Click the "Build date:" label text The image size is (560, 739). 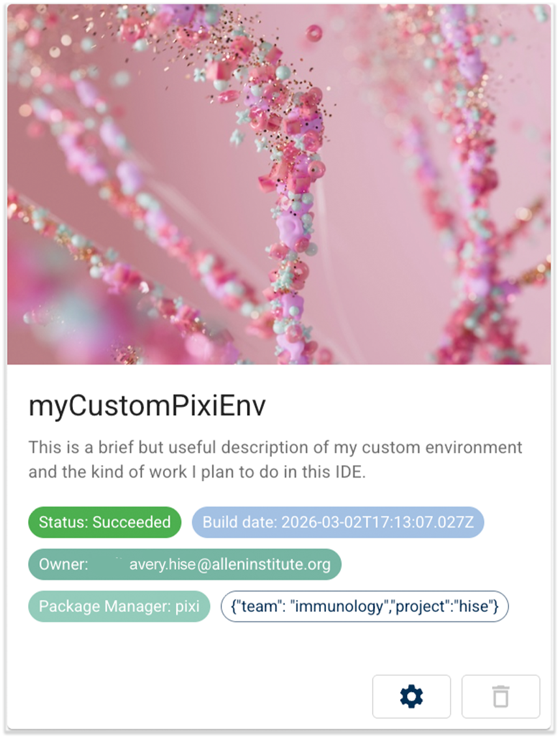tap(239, 522)
